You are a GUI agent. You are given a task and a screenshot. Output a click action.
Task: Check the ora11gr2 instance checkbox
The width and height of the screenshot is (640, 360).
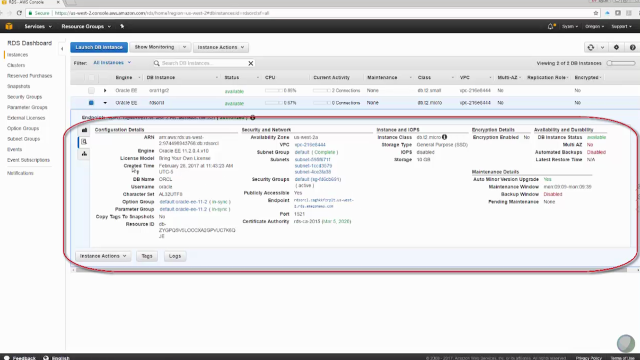[91, 91]
